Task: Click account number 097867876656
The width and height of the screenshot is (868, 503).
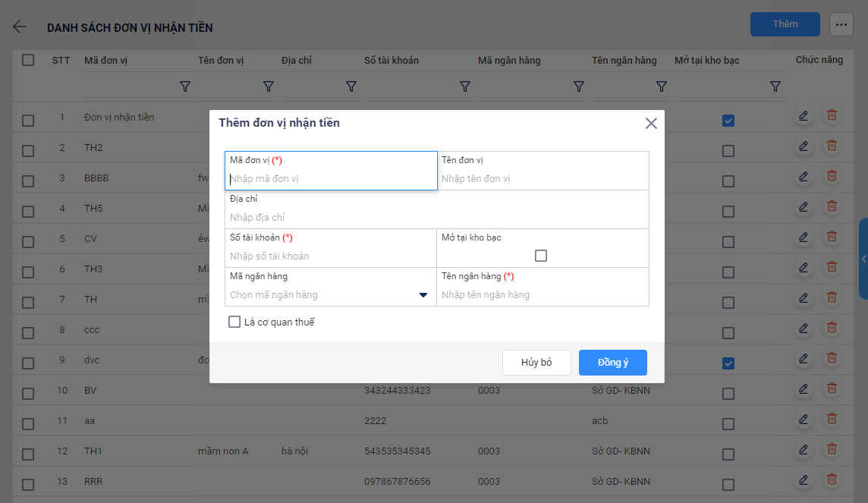Action: [398, 482]
